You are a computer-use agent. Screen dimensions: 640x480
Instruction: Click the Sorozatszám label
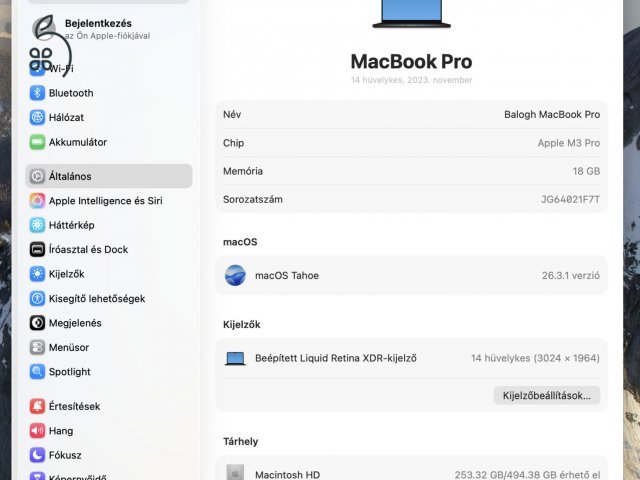pyautogui.click(x=253, y=199)
